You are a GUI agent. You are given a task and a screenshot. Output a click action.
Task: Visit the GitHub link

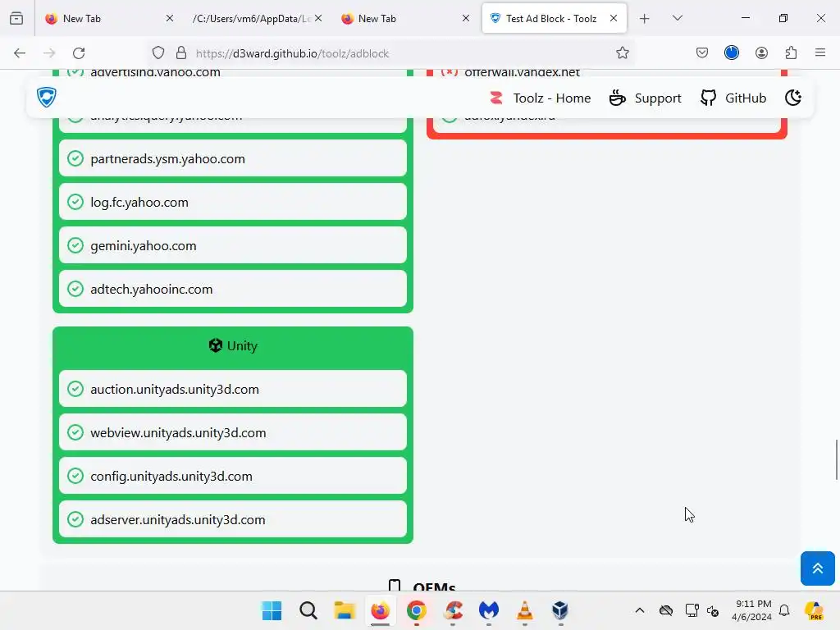click(733, 98)
